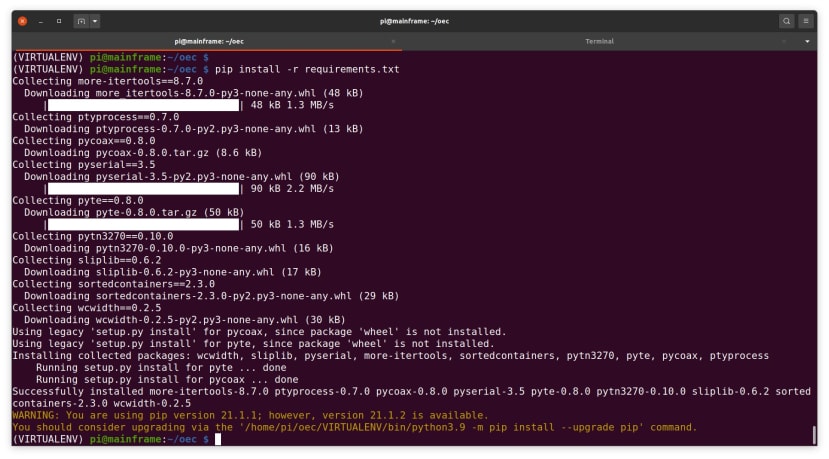Screen dimensions: 829x459
Task: Click the 'Installing collected packages' line
Action: (x=391, y=355)
